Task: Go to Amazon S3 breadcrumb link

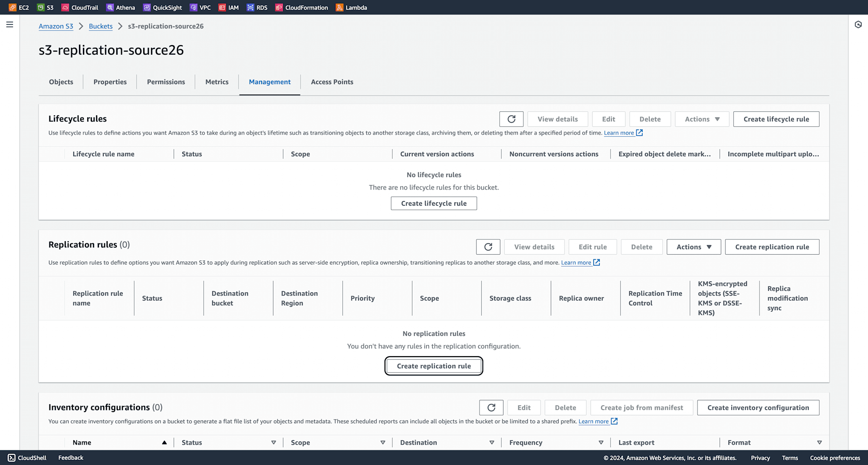Action: (56, 26)
